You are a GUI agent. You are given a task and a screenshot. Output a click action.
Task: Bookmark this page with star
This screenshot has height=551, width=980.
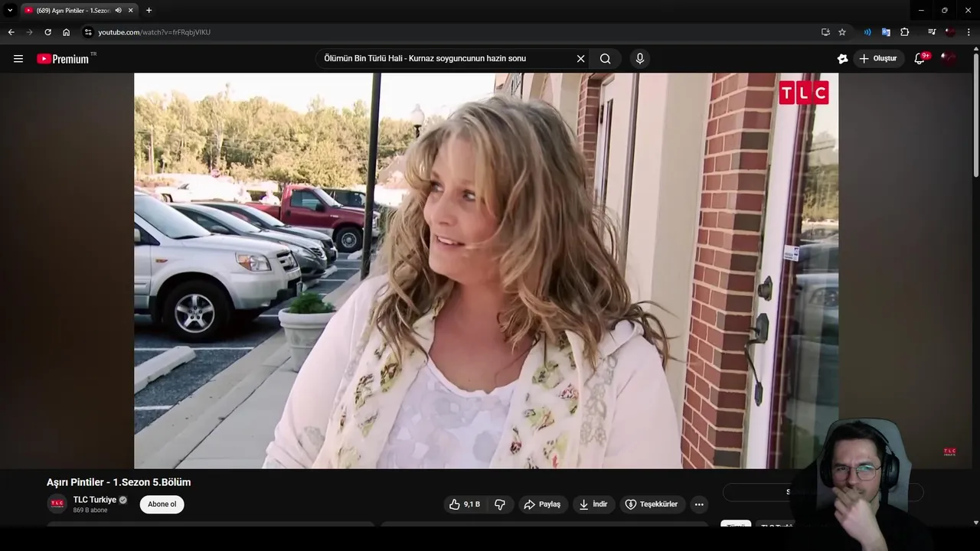842,32
